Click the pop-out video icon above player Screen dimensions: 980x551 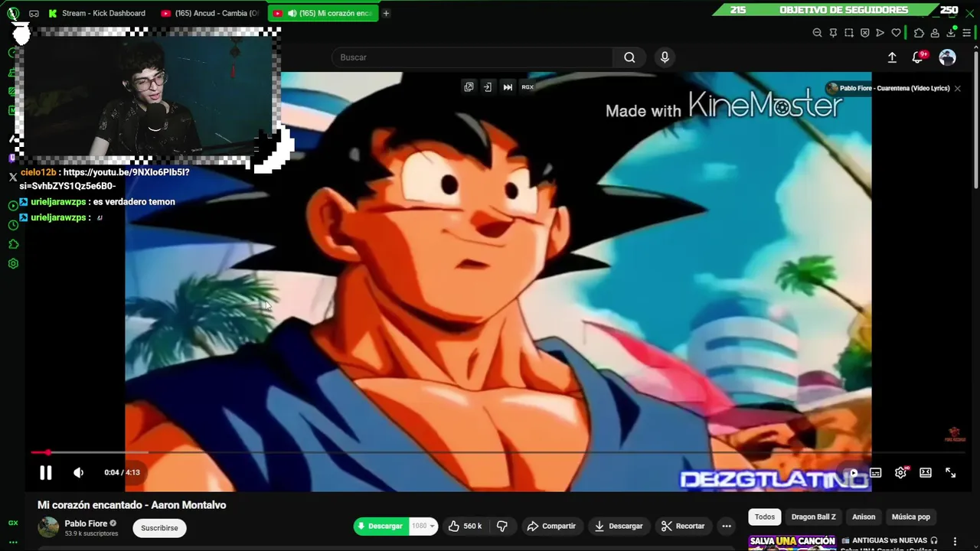point(469,87)
